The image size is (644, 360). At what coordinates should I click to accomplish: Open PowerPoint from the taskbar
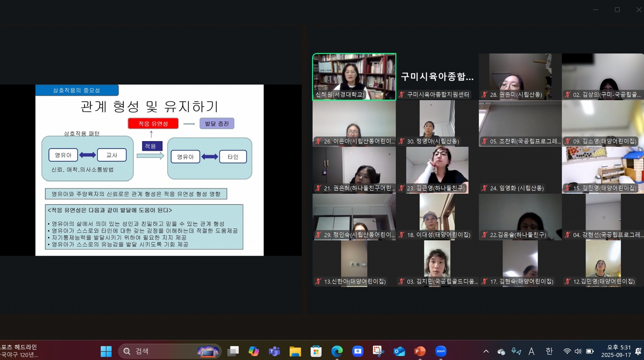click(420, 351)
